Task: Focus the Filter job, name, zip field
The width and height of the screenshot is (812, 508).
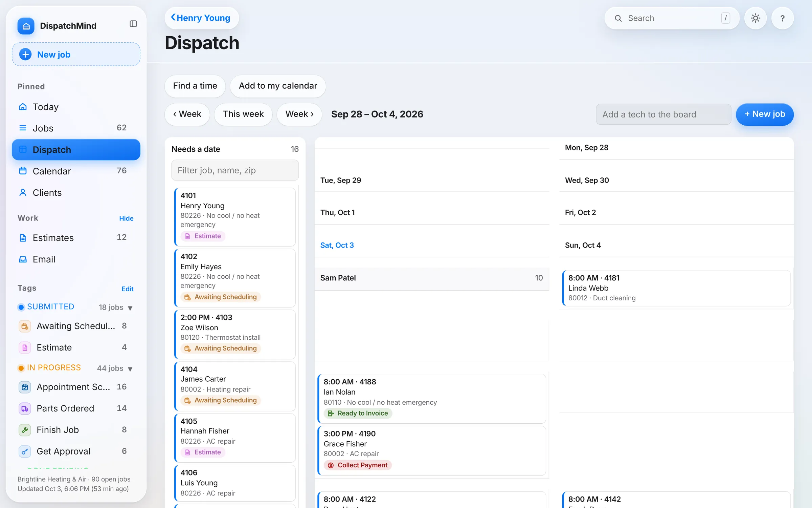Action: click(x=235, y=170)
